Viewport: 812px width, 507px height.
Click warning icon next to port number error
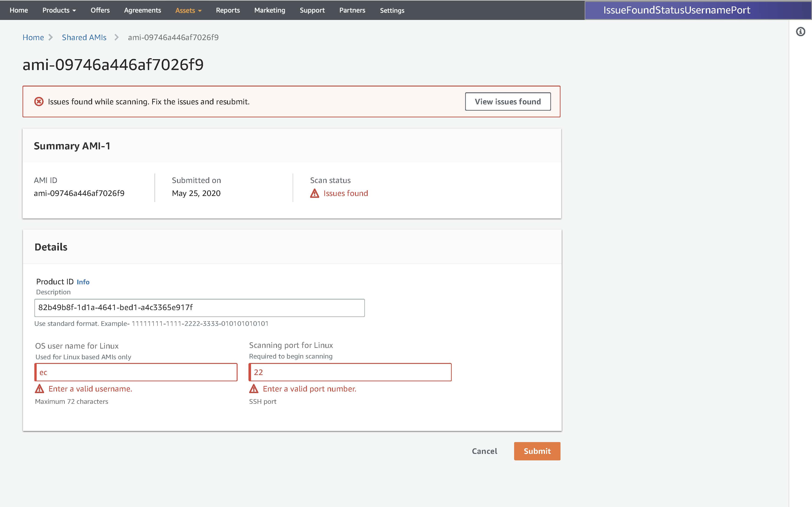[x=254, y=389]
